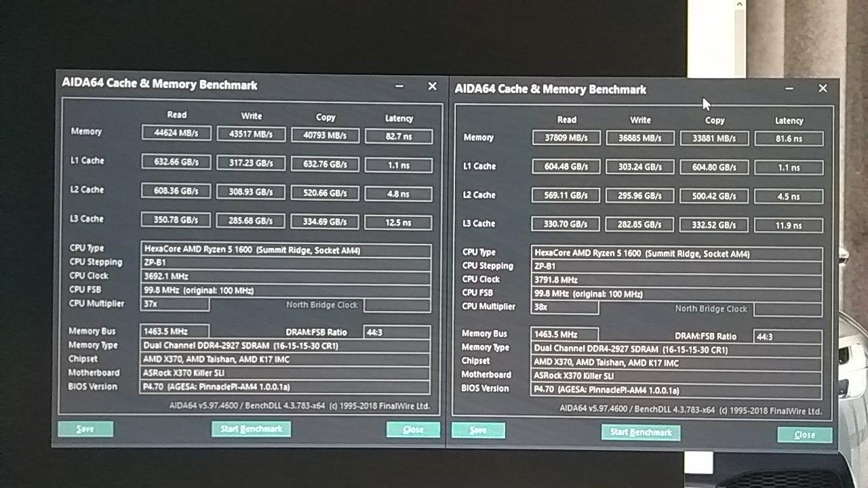
Task: Click Start Benchmark in the left window
Action: pyautogui.click(x=251, y=429)
